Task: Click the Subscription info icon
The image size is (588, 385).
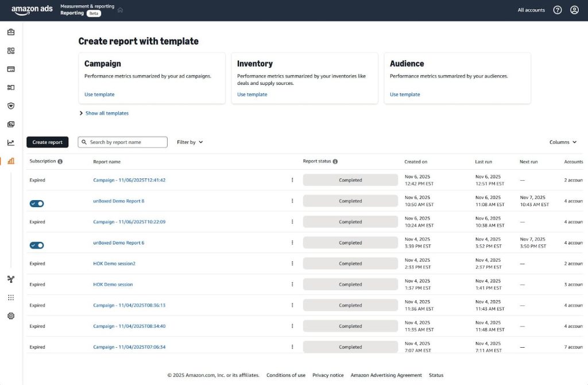Action: click(60, 162)
